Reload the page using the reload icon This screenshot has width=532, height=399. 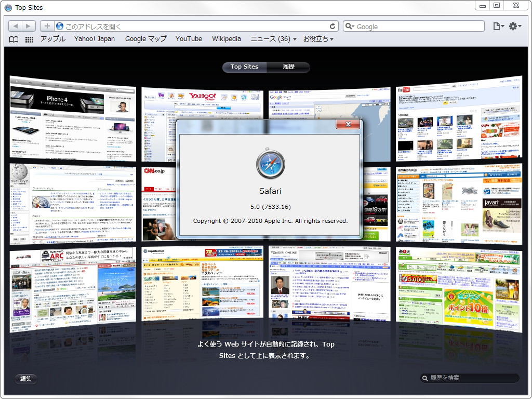(333, 25)
